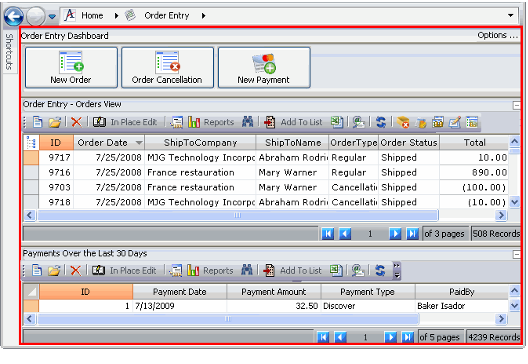Click Total cell (100.00) for order 9703
The image size is (528, 364).
(x=474, y=187)
